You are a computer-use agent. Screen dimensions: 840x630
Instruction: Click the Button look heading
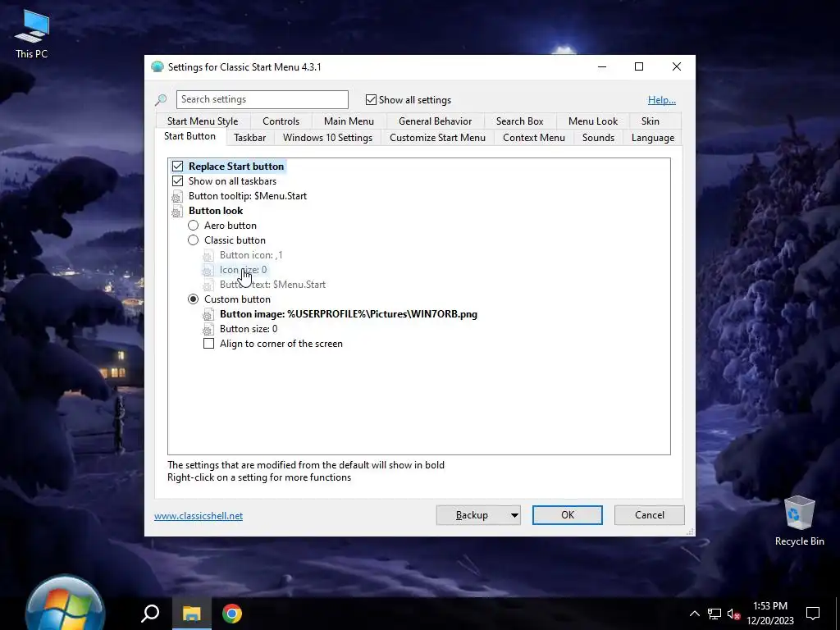216,211
